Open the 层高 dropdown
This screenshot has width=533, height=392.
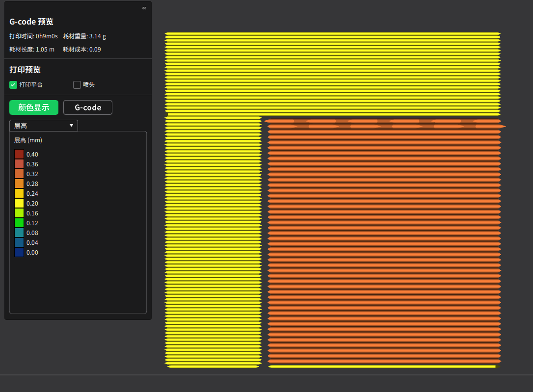point(44,126)
